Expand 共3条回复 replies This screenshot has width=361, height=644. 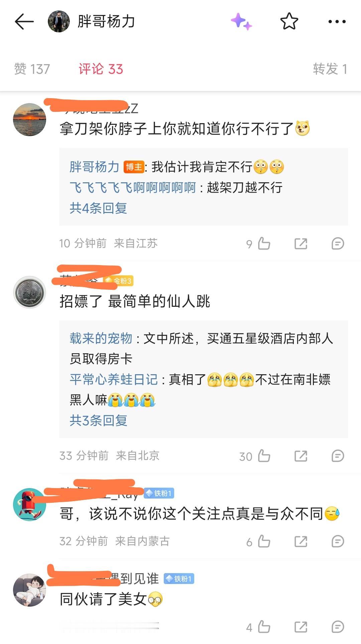pos(98,420)
